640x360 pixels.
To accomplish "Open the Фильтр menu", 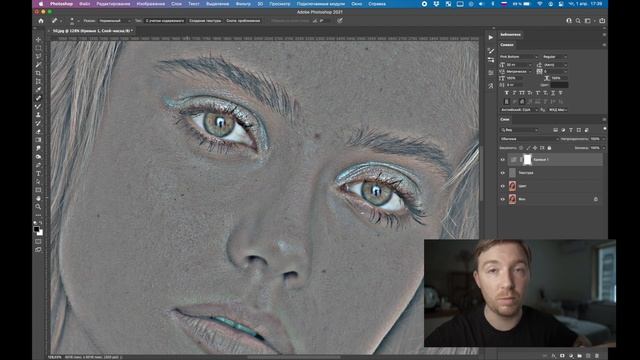I will click(243, 4).
